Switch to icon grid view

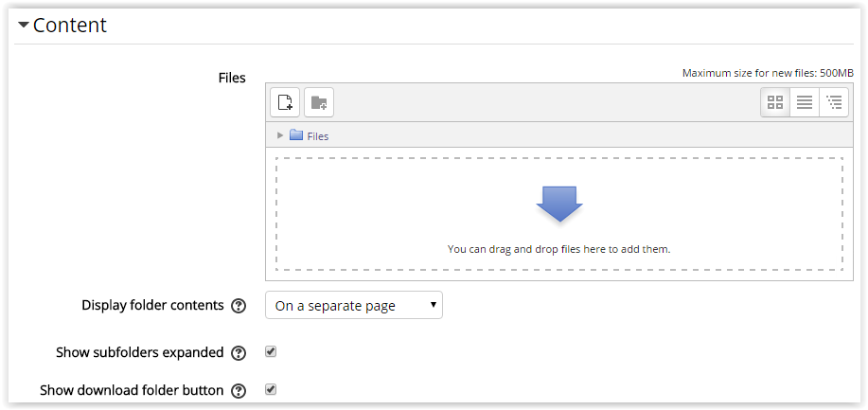[775, 102]
